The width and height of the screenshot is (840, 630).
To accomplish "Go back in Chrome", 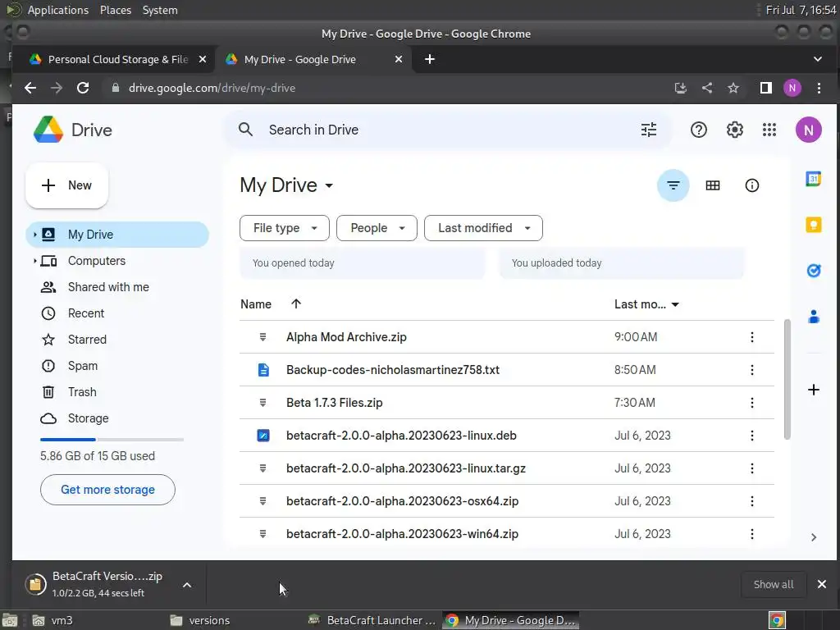I will pos(30,88).
